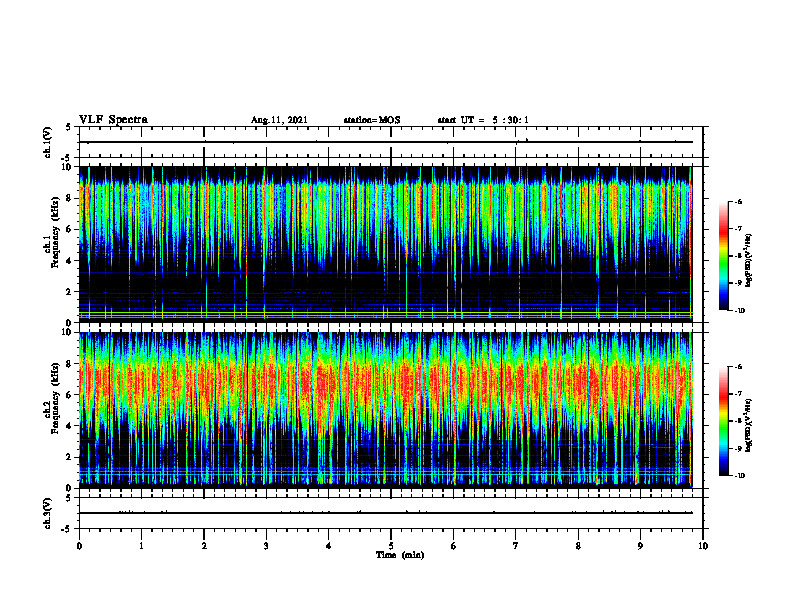Click the "-5" tick on the ch.1(V) axis
The width and height of the screenshot is (792, 612).
point(66,158)
